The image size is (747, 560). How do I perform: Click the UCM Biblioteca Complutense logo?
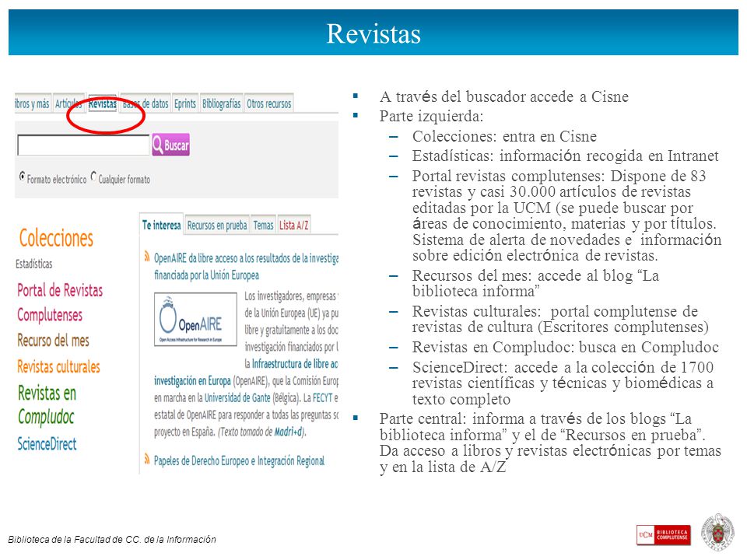tap(663, 535)
